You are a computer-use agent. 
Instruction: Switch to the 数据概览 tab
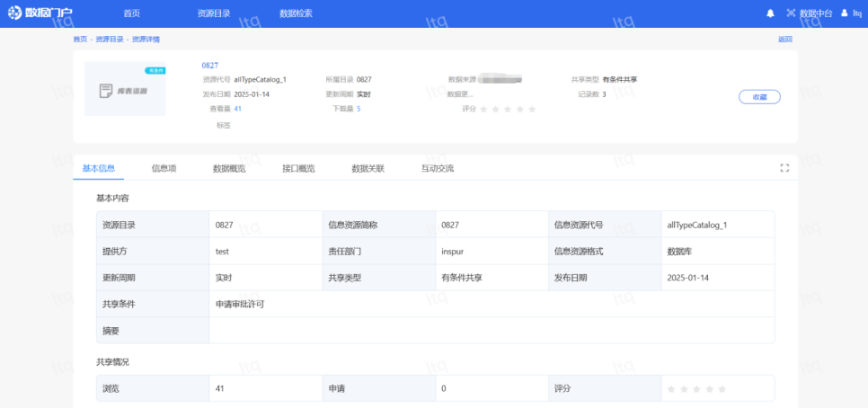coord(229,168)
